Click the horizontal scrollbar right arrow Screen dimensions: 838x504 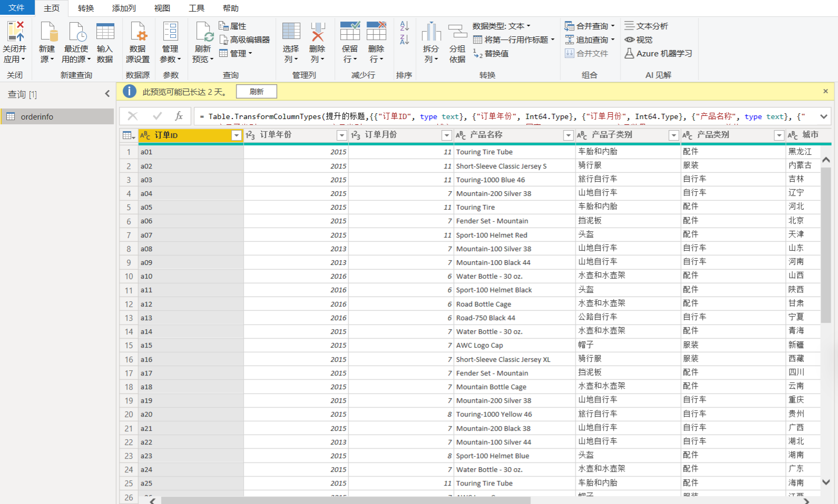(806, 501)
